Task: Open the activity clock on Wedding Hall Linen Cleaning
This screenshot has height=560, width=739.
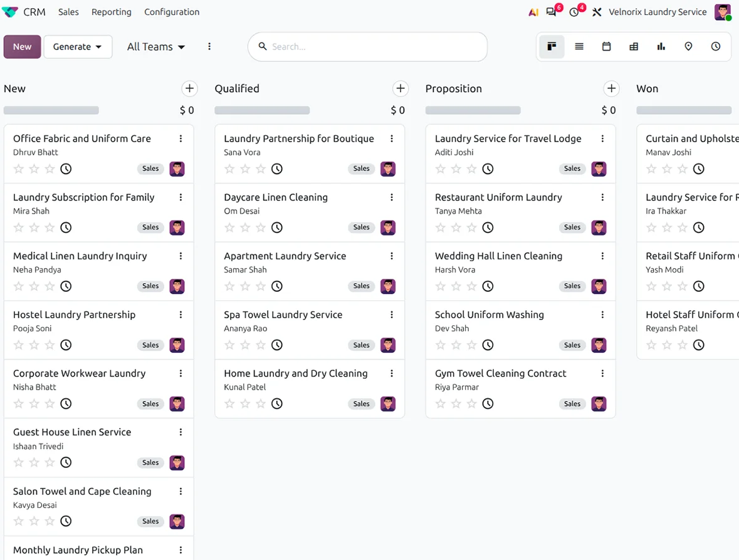Action: (488, 286)
